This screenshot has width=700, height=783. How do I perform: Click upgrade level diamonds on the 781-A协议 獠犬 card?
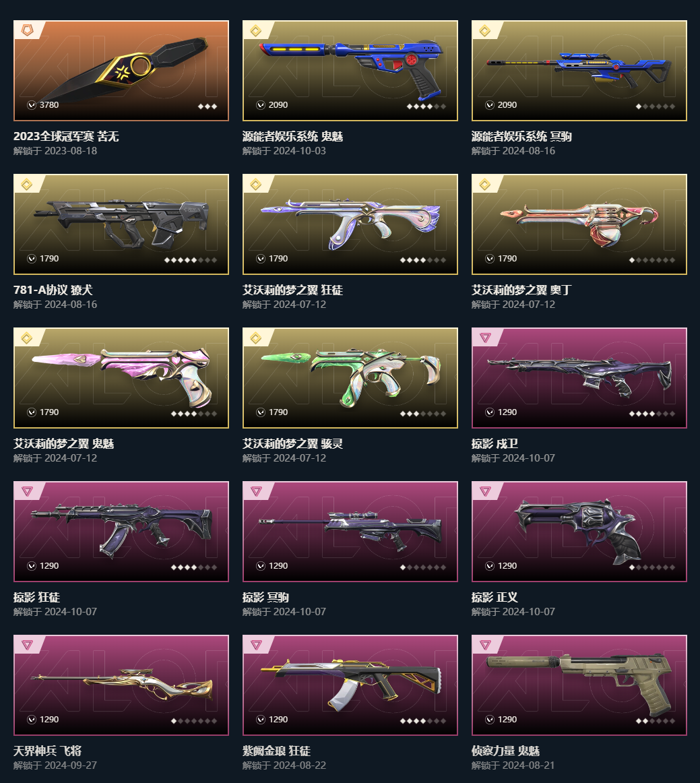pyautogui.click(x=191, y=260)
